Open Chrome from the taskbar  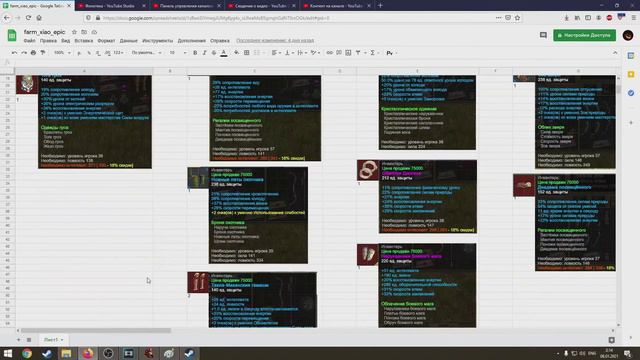27,353
